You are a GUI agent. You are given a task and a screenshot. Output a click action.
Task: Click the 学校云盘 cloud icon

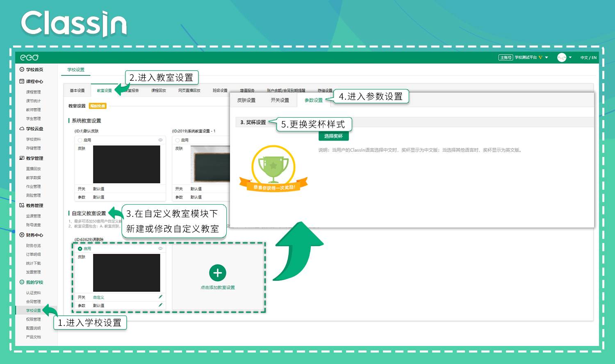[22, 128]
